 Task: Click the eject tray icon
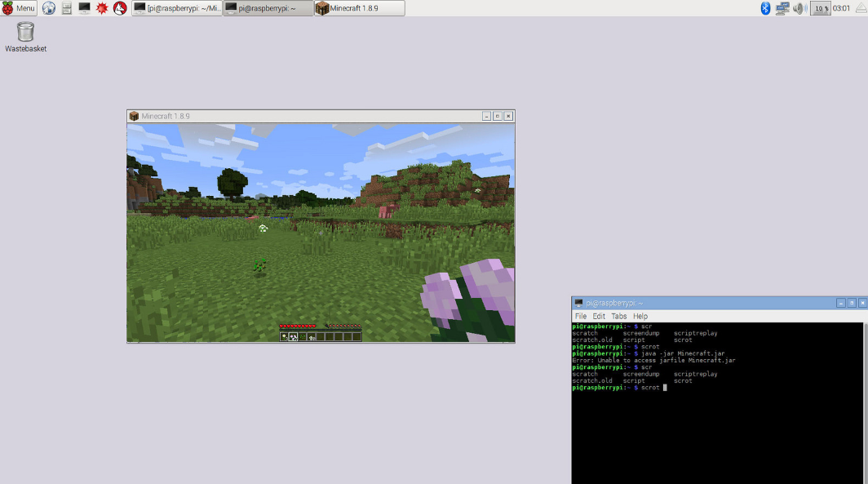point(861,7)
